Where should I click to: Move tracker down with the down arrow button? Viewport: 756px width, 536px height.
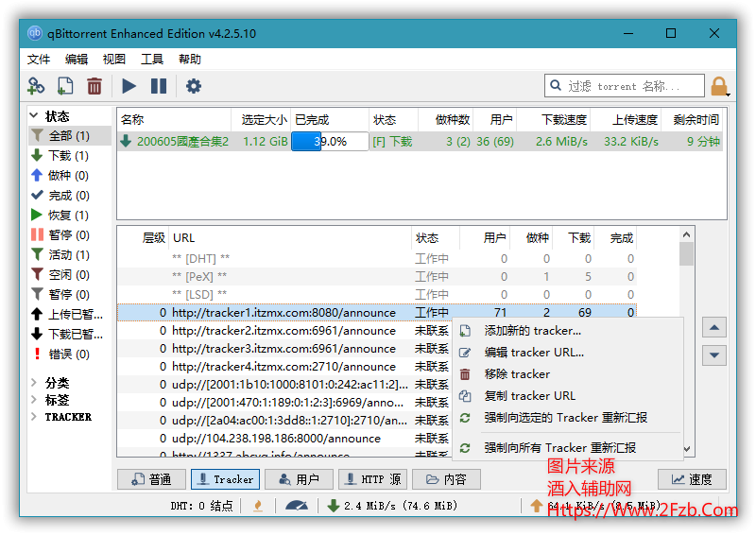pyautogui.click(x=715, y=355)
